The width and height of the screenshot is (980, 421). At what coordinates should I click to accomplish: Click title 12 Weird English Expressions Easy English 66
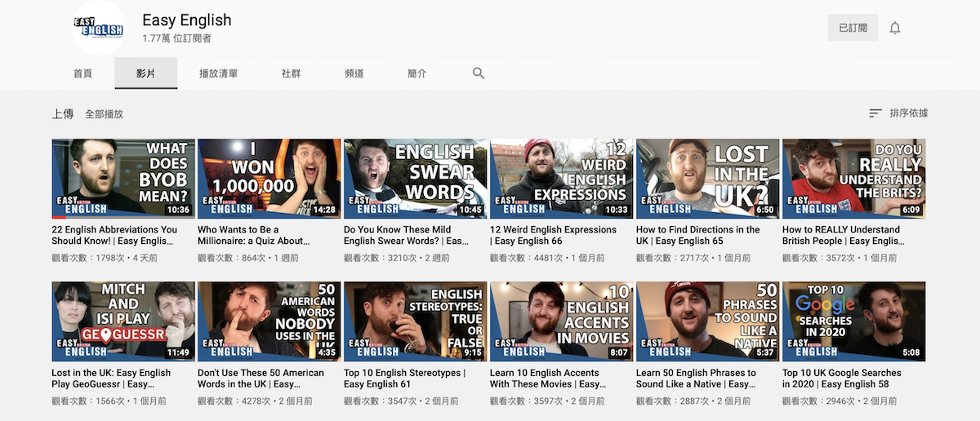coord(554,236)
